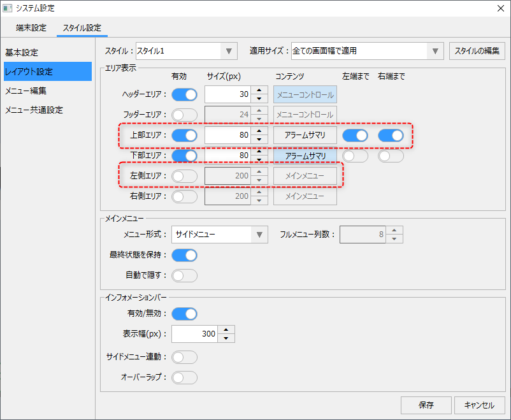Click up arrow on 下部エリア size spinner

pyautogui.click(x=259, y=151)
